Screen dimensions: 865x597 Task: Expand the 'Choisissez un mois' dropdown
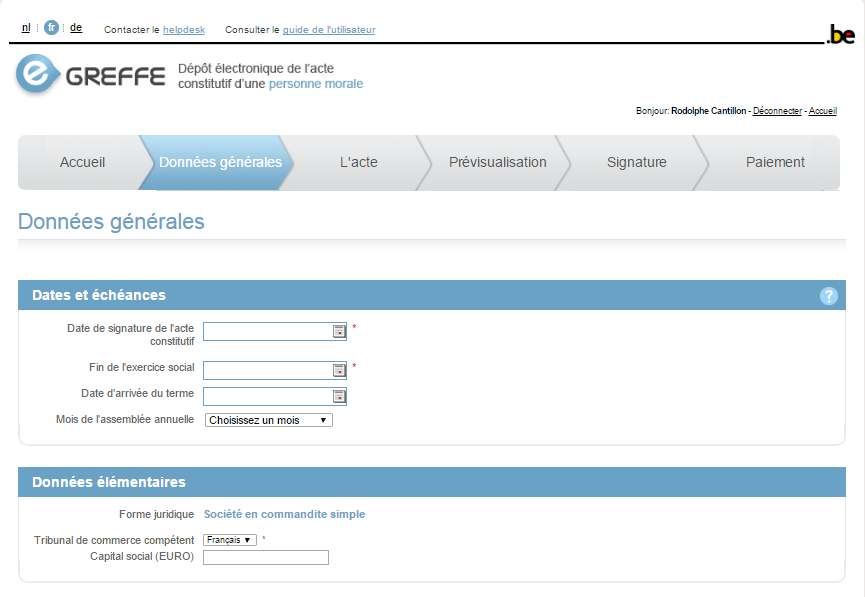[x=269, y=421]
